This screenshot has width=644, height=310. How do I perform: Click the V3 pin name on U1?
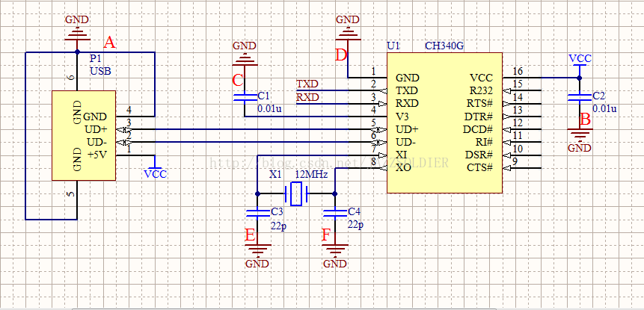point(402,117)
